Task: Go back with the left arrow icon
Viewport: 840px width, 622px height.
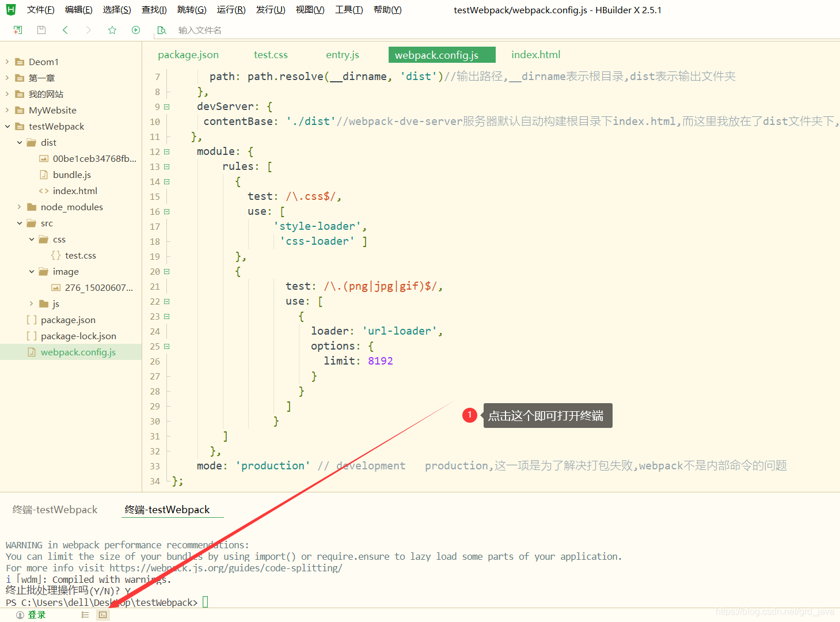Action: pyautogui.click(x=65, y=30)
